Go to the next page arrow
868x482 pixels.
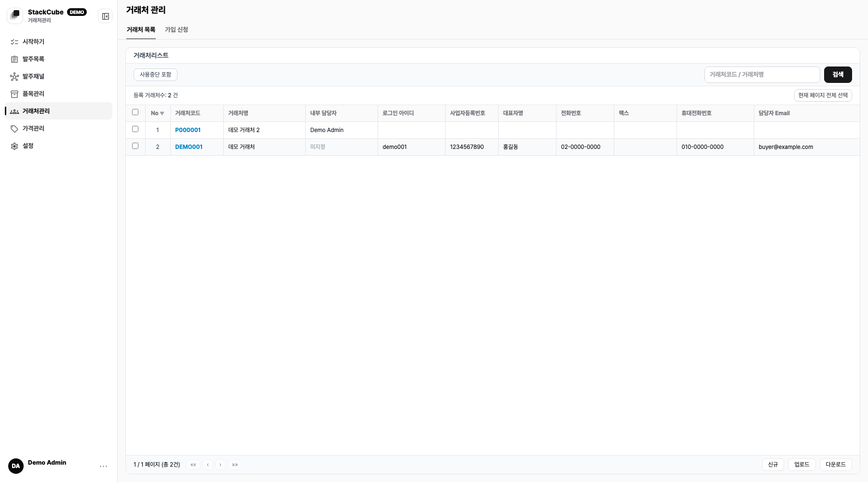click(x=220, y=465)
